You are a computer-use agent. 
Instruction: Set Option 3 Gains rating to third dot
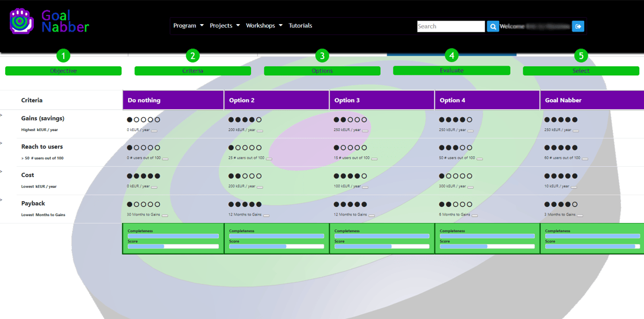click(350, 120)
